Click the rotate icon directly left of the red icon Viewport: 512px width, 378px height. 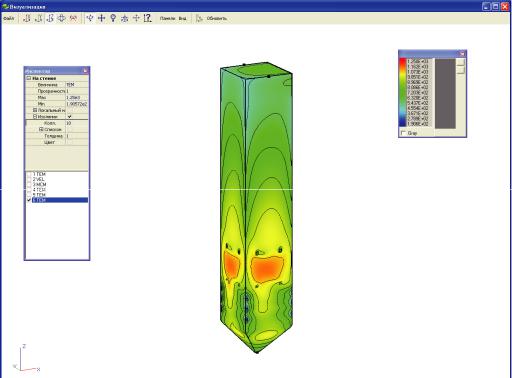click(61, 18)
